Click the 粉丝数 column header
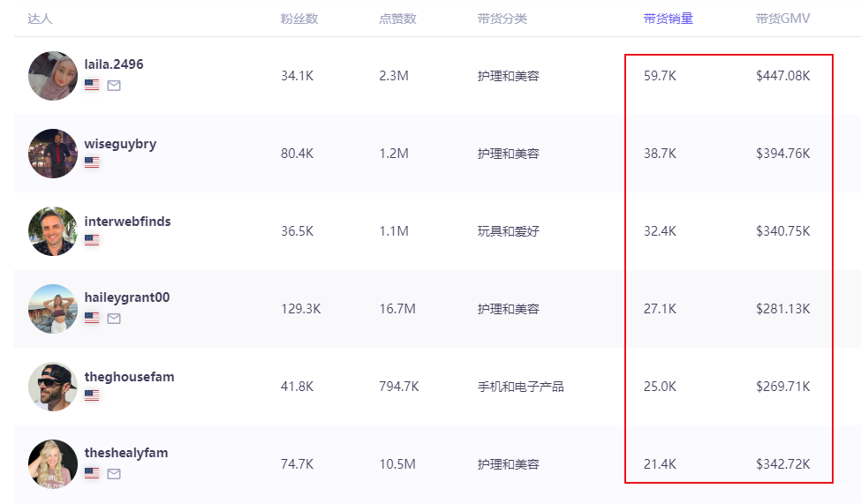The width and height of the screenshot is (861, 504). (298, 19)
